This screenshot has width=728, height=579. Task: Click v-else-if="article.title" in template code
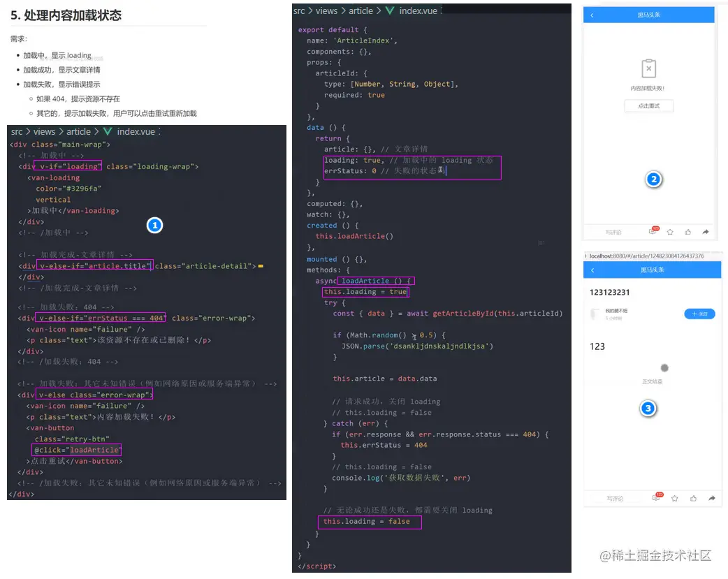pos(95,266)
